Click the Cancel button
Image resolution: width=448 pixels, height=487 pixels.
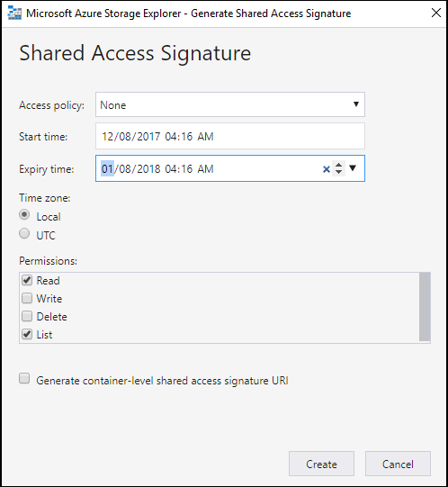click(398, 464)
